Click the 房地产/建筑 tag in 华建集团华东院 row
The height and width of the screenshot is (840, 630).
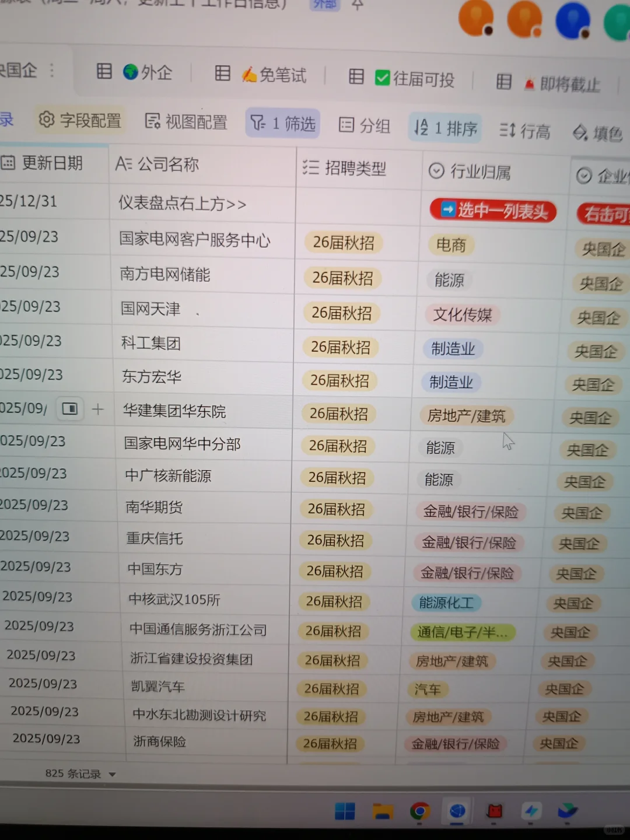click(467, 416)
